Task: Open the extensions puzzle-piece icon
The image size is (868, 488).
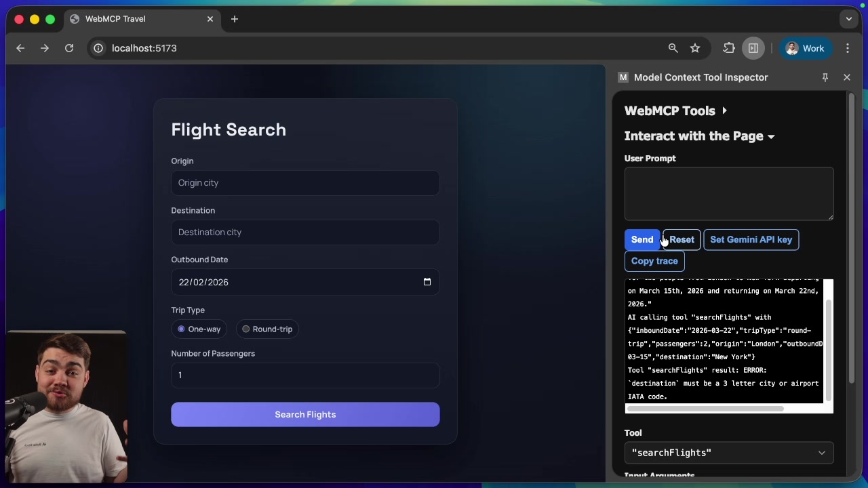Action: [x=728, y=48]
